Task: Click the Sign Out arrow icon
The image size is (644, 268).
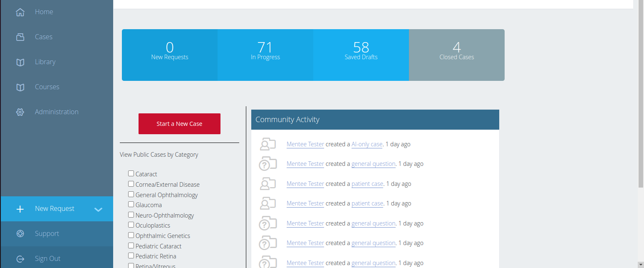Action: pyautogui.click(x=20, y=259)
